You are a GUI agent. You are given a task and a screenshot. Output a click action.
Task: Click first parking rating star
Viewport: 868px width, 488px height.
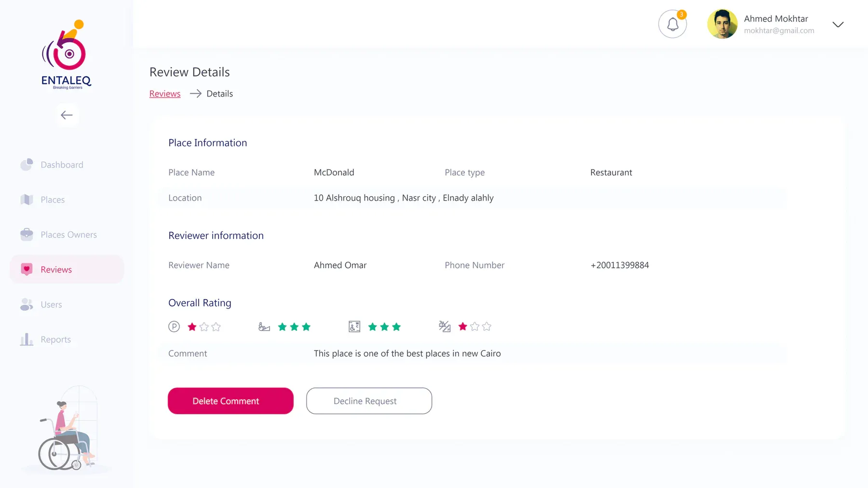click(192, 326)
